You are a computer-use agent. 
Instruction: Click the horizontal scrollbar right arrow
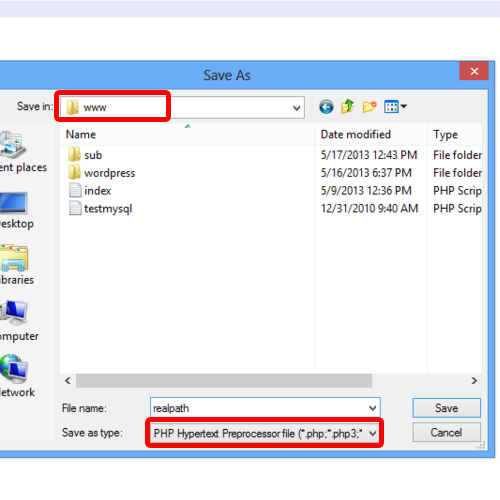click(x=474, y=381)
